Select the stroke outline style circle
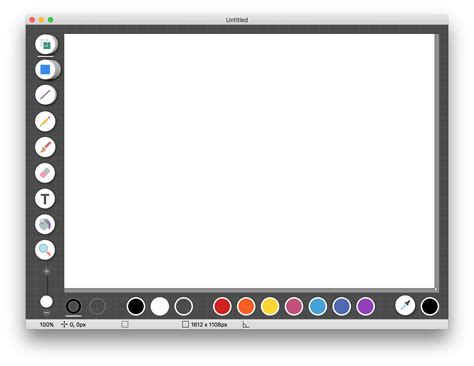The image size is (474, 366). click(x=73, y=306)
